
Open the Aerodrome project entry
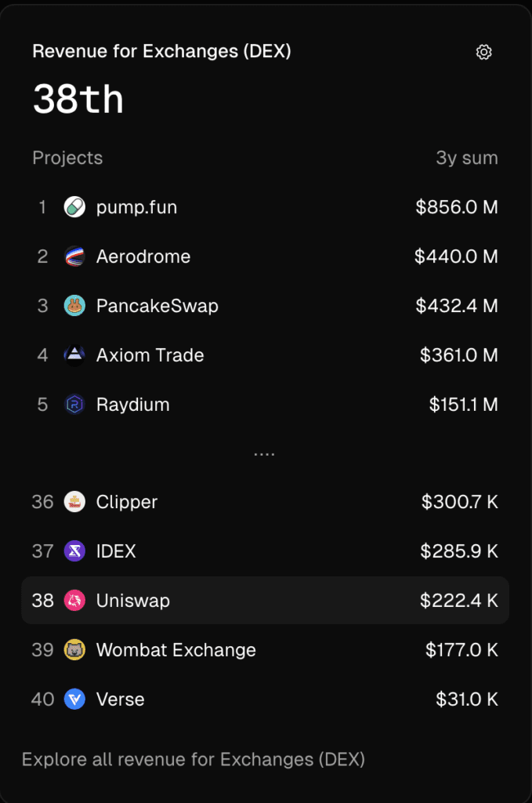[143, 256]
